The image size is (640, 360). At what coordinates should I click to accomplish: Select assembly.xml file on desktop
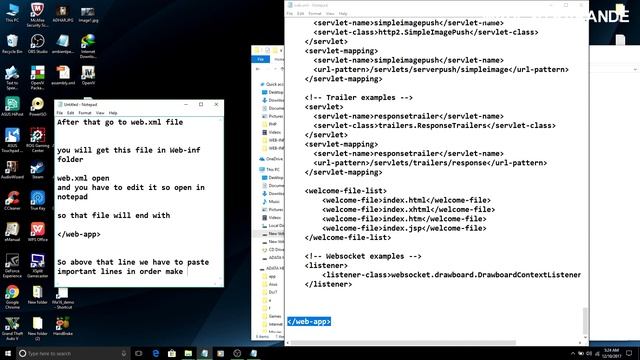pyautogui.click(x=63, y=75)
